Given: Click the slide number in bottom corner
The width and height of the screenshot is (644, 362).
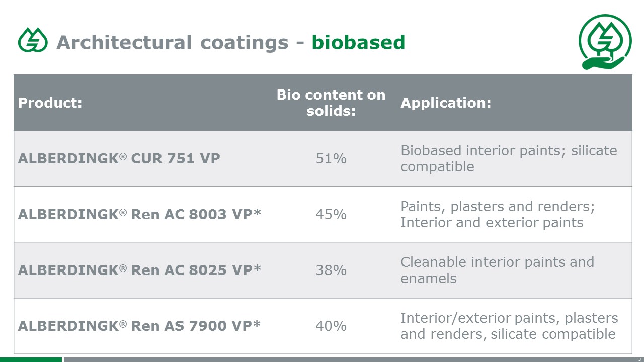Looking at the screenshot, I should click(x=639, y=359).
